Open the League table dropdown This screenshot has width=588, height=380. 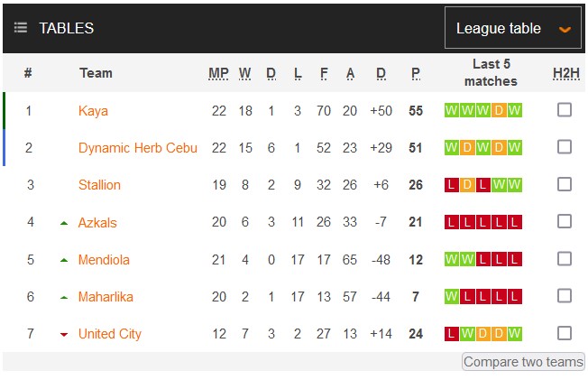512,28
